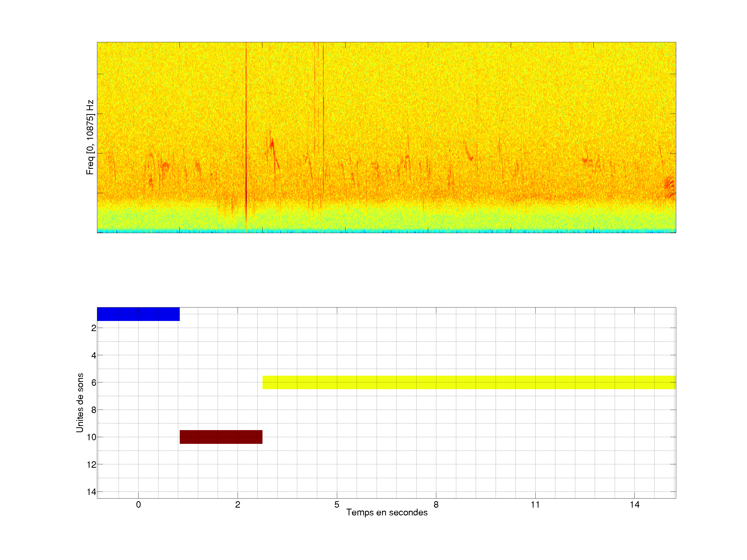Click the x-axis tick label '2'
This screenshot has width=747, height=560.
tap(238, 505)
